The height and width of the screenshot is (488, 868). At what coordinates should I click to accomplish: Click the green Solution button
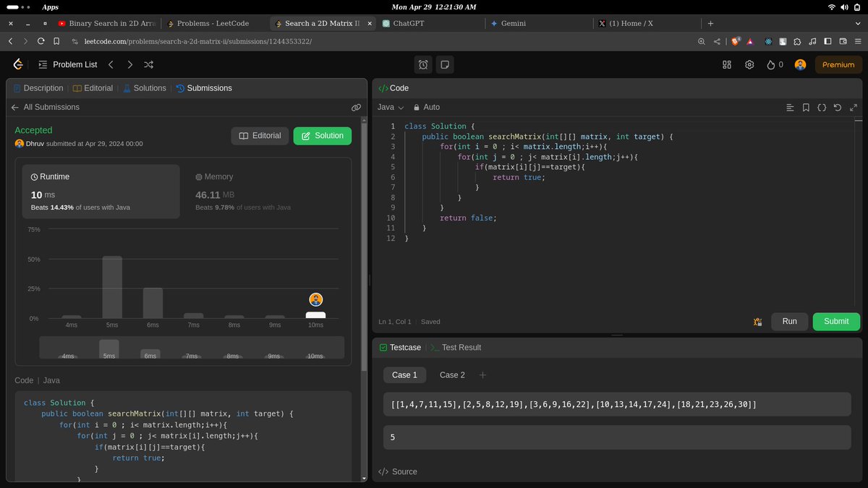point(322,136)
